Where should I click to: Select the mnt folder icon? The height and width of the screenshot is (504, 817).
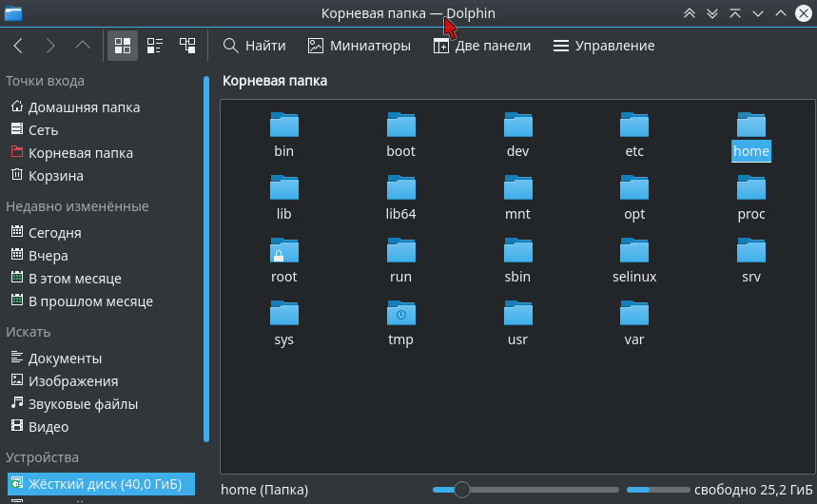pyautogui.click(x=518, y=187)
